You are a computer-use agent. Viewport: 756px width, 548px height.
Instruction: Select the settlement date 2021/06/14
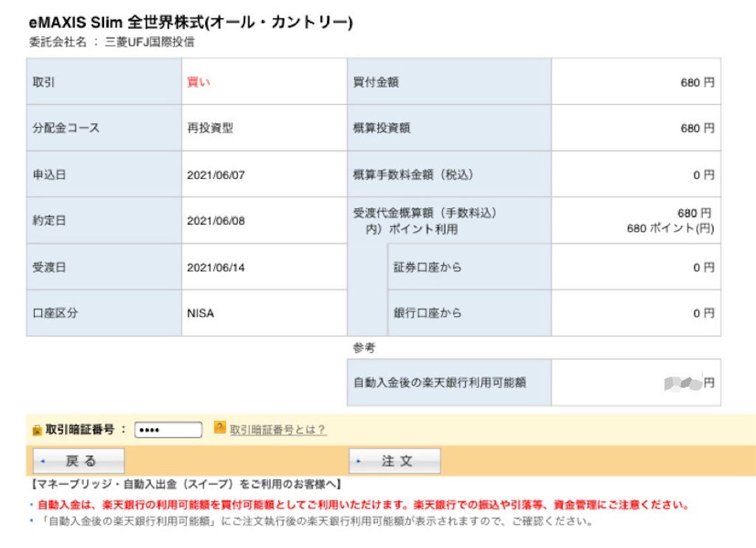tap(216, 268)
